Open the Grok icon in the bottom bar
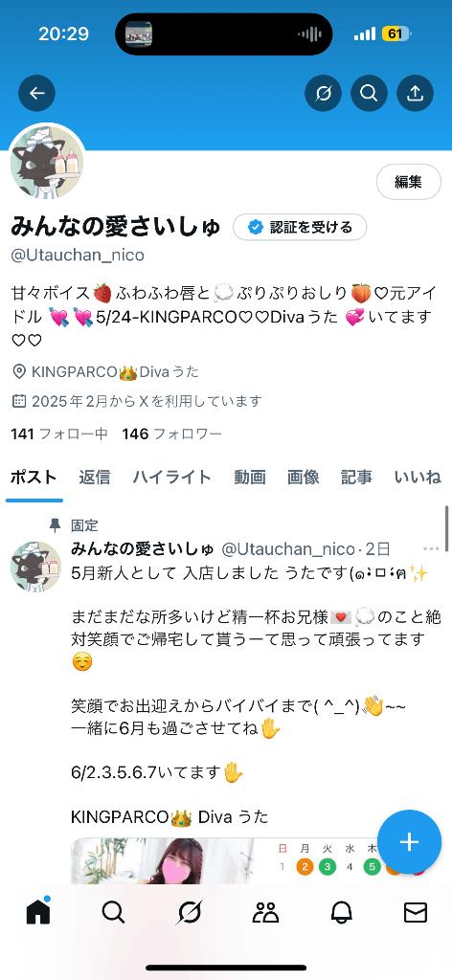The image size is (452, 980). coord(189,913)
